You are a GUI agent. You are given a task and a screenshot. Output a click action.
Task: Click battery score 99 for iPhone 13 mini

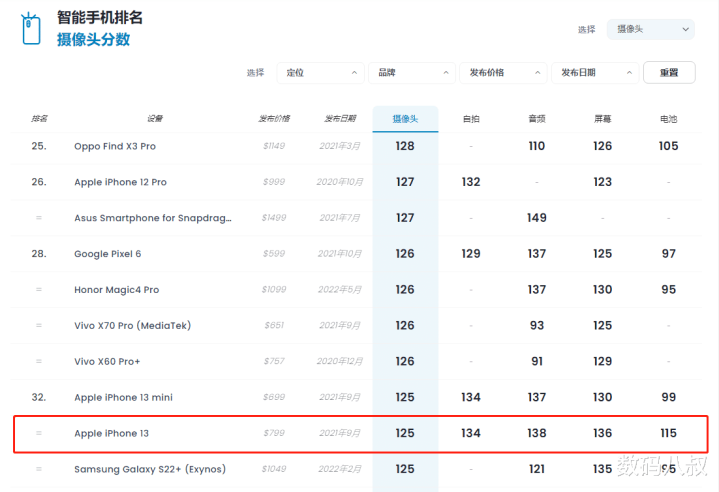[x=669, y=397]
